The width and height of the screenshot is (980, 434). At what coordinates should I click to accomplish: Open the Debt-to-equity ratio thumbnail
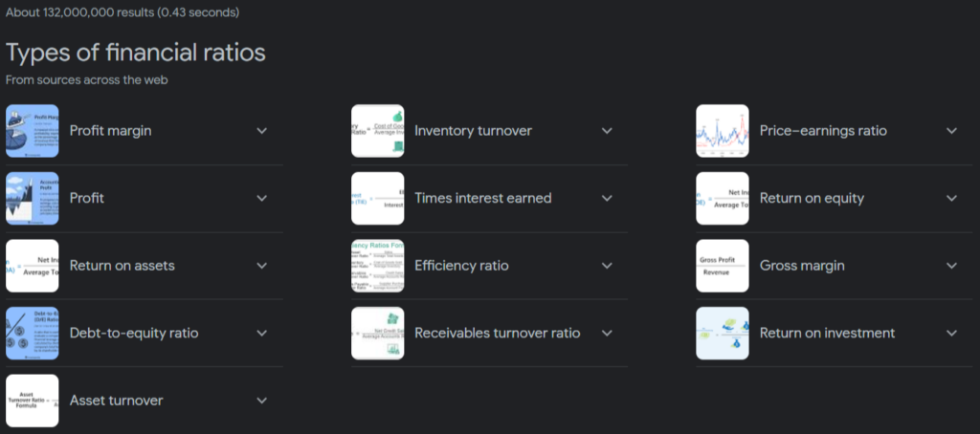point(32,333)
